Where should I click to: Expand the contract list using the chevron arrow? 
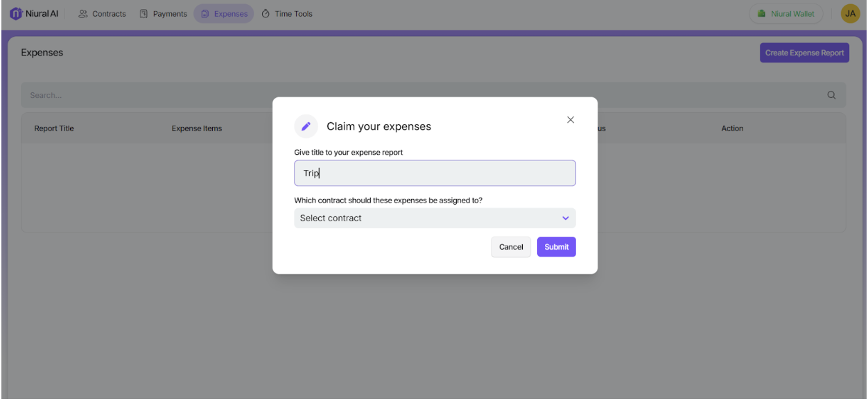(565, 218)
